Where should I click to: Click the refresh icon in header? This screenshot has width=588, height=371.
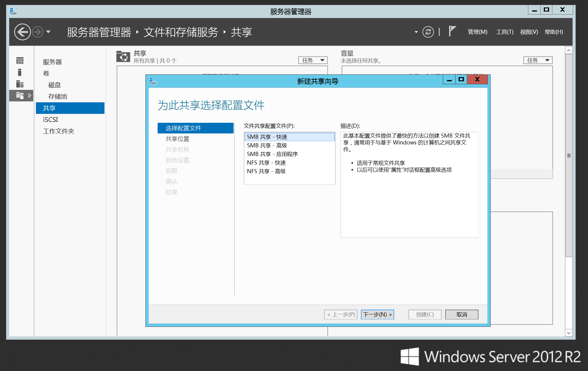pos(428,32)
